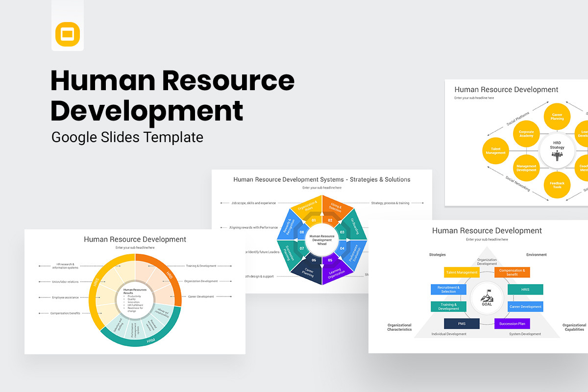Click the person icon inside the HRD Strategy circle
The image size is (588, 392).
pyautogui.click(x=557, y=155)
